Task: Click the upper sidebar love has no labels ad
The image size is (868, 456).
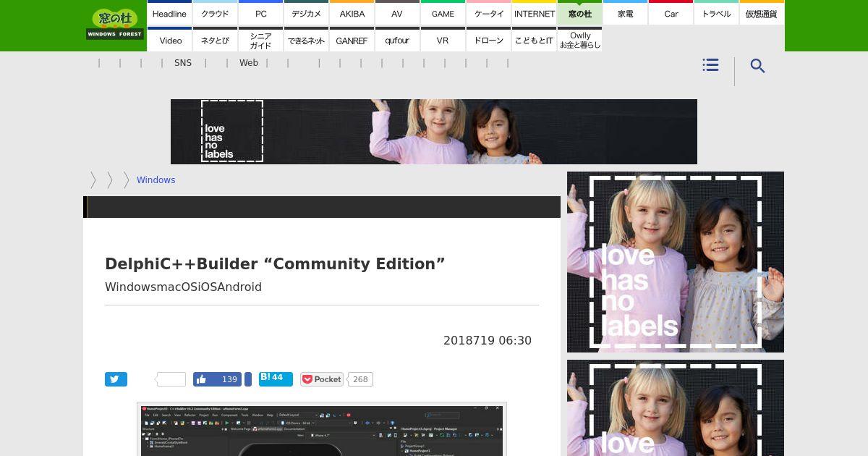Action: [x=676, y=262]
